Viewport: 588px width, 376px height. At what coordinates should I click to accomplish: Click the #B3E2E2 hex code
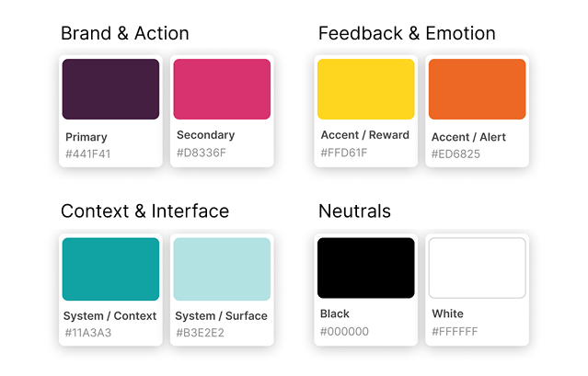pos(200,332)
